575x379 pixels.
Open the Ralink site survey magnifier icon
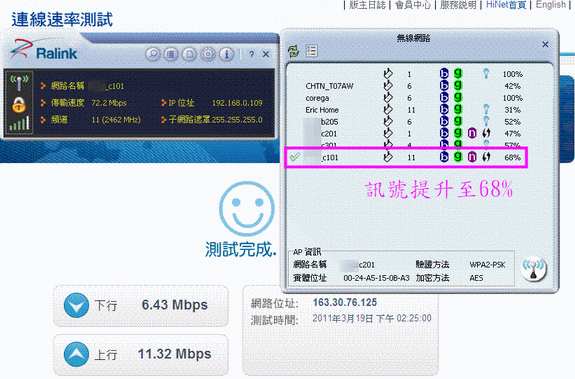tap(153, 54)
